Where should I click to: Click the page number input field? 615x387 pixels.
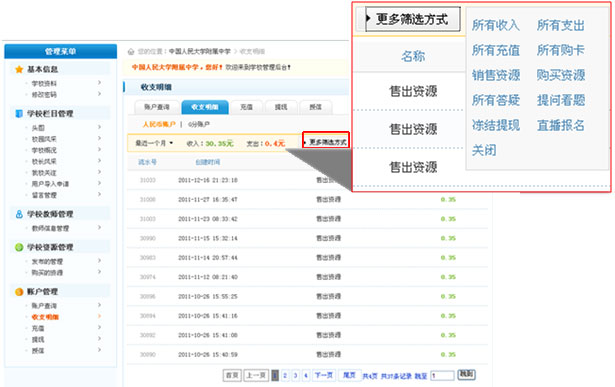coord(442,376)
